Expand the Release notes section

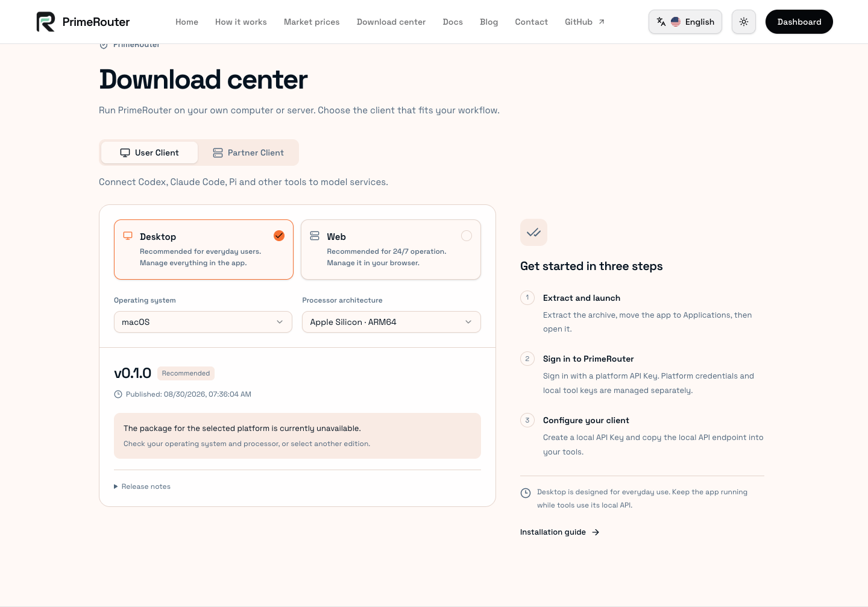(x=142, y=486)
